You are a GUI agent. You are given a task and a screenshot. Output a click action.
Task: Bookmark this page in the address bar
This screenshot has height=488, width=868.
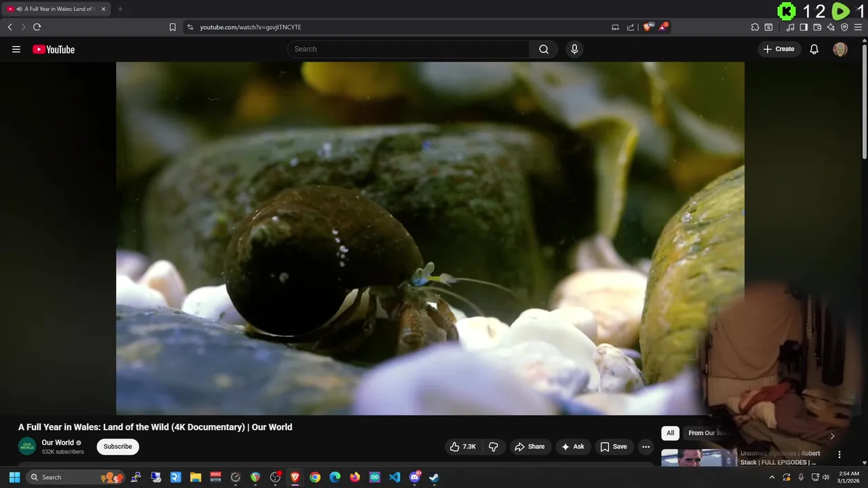(172, 27)
